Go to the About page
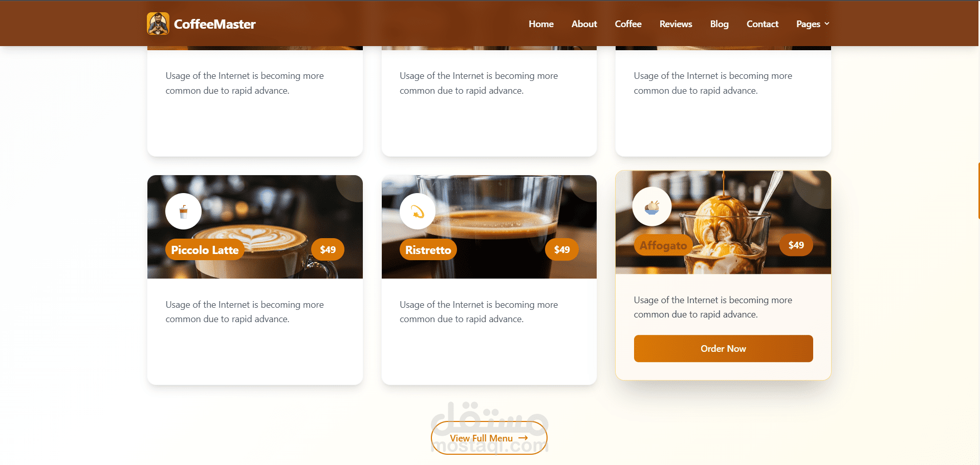 coord(584,24)
